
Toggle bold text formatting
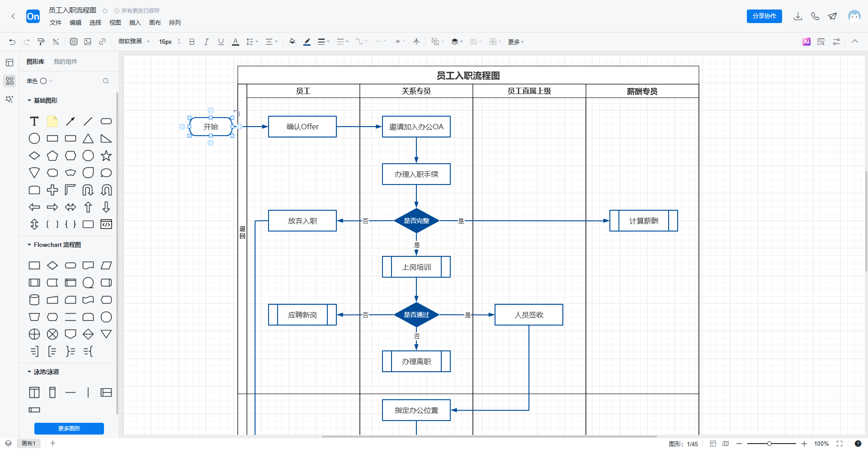pyautogui.click(x=192, y=42)
